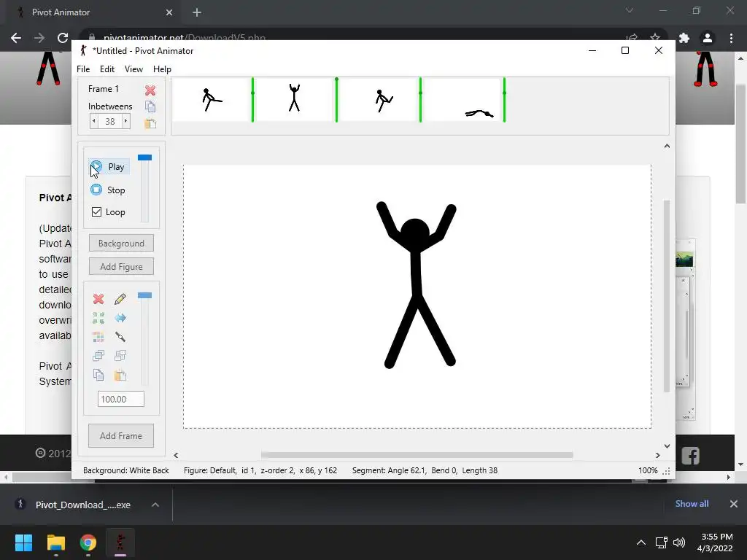This screenshot has width=747, height=560.
Task: Open Windows Start menu
Action: pyautogui.click(x=23, y=542)
